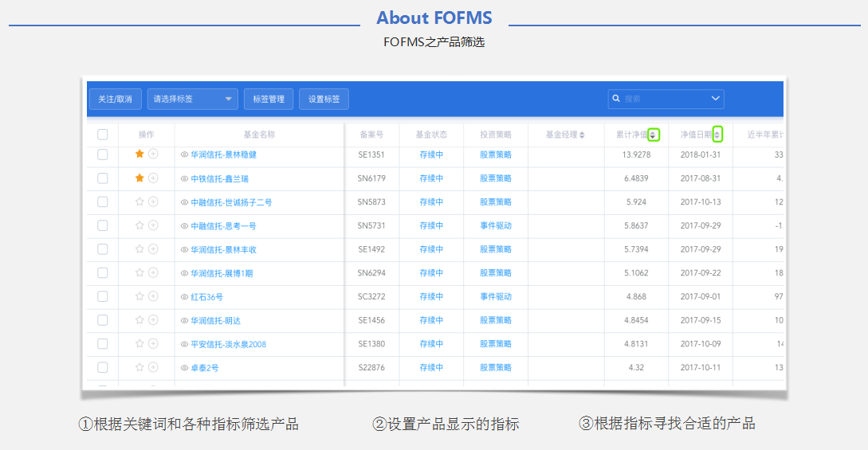Check the row for 华润信托-景林丰收

point(102,249)
